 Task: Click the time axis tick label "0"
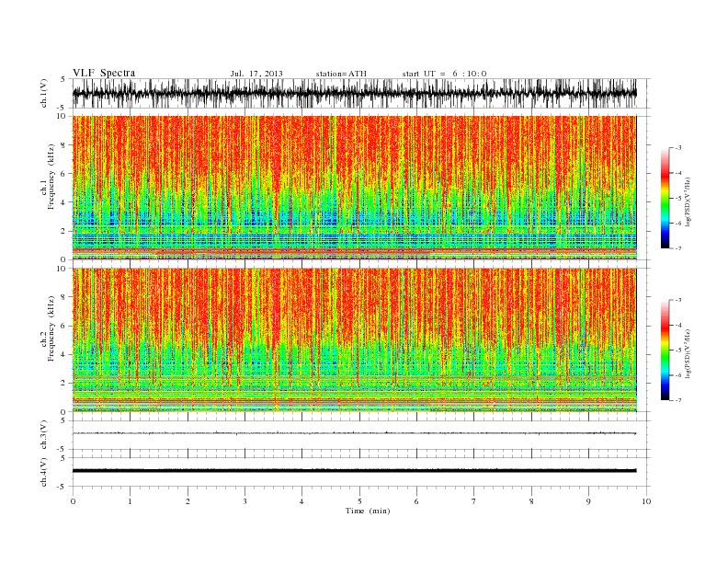click(73, 501)
